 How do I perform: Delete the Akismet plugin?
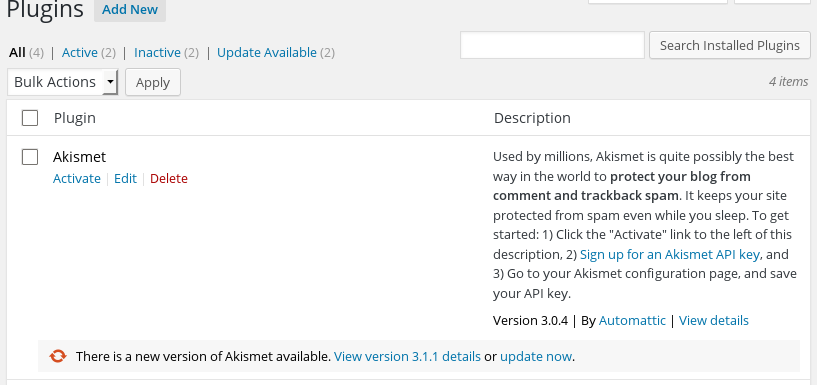point(169,179)
